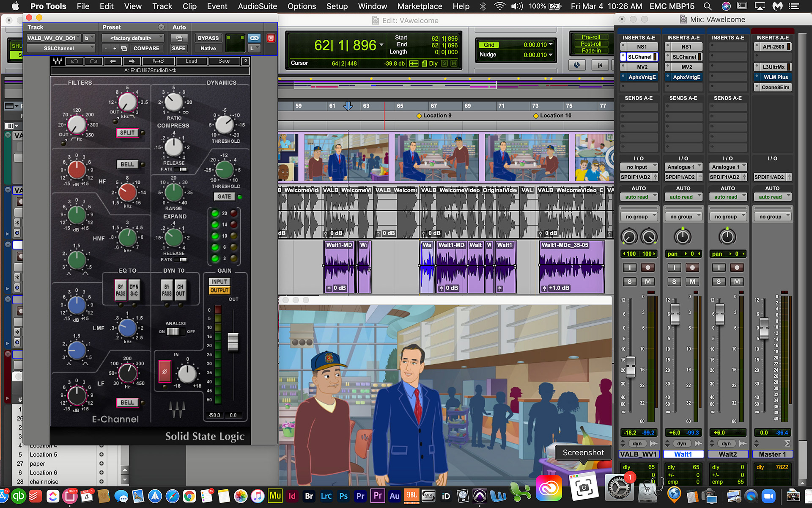The width and height of the screenshot is (812, 508).
Task: Toggle the HF BELL button
Action: pyautogui.click(x=127, y=164)
